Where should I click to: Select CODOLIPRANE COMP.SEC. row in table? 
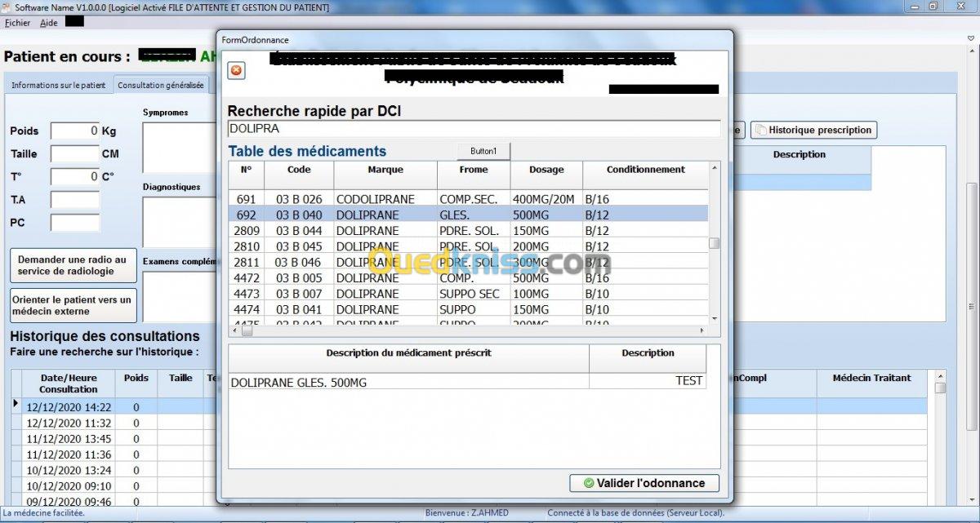[467, 199]
